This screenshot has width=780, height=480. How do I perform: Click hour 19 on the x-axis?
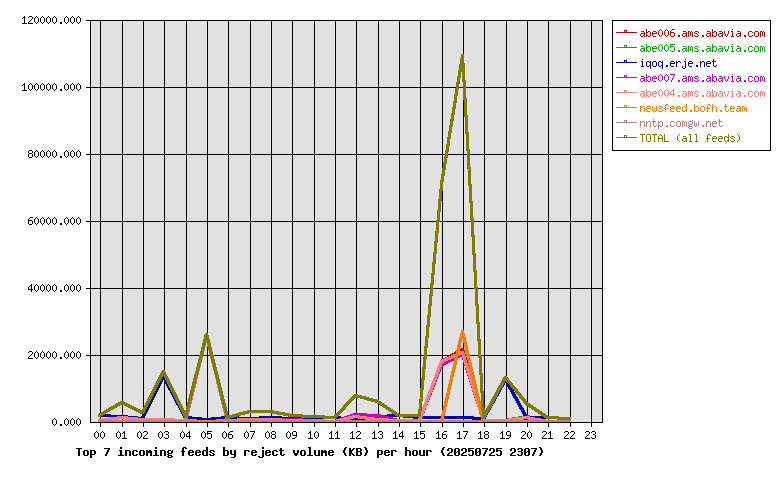coord(505,435)
